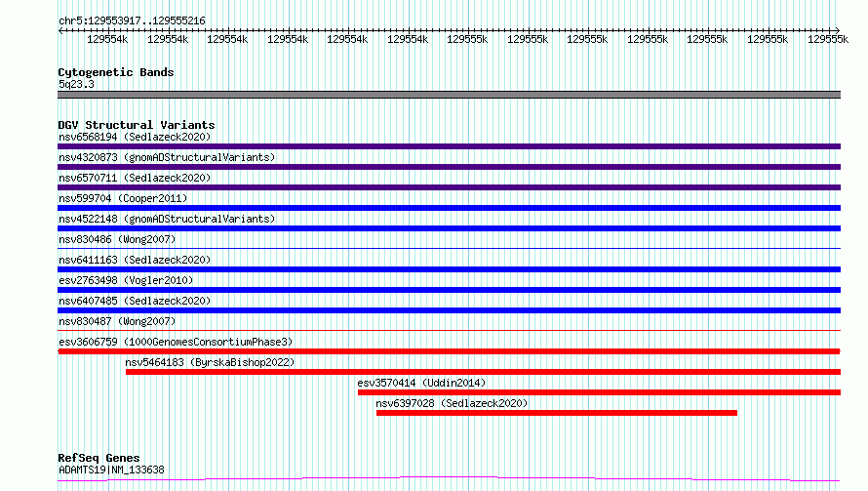868x491 pixels.
Task: Select esv3606759 (1000GenomesConsortiumPhase3) label
Action: 176,342
